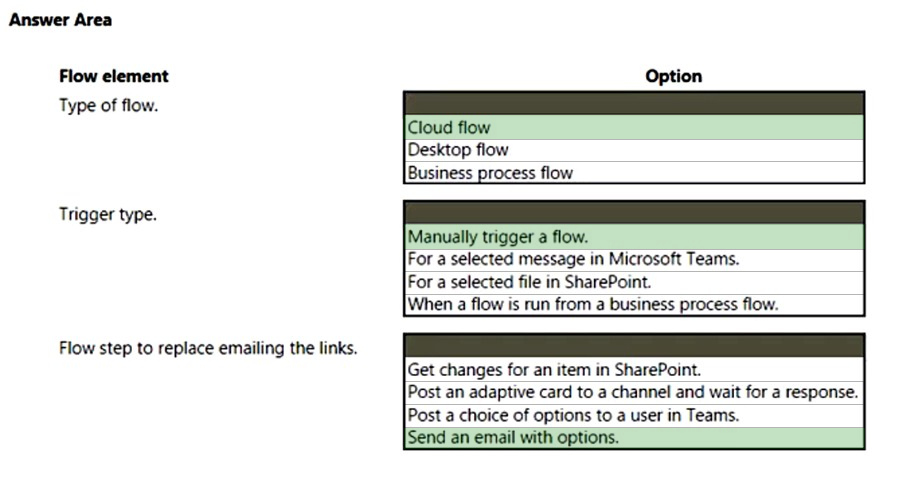
Task: Choose Get changes for an item in SharePoint
Action: pos(634,370)
